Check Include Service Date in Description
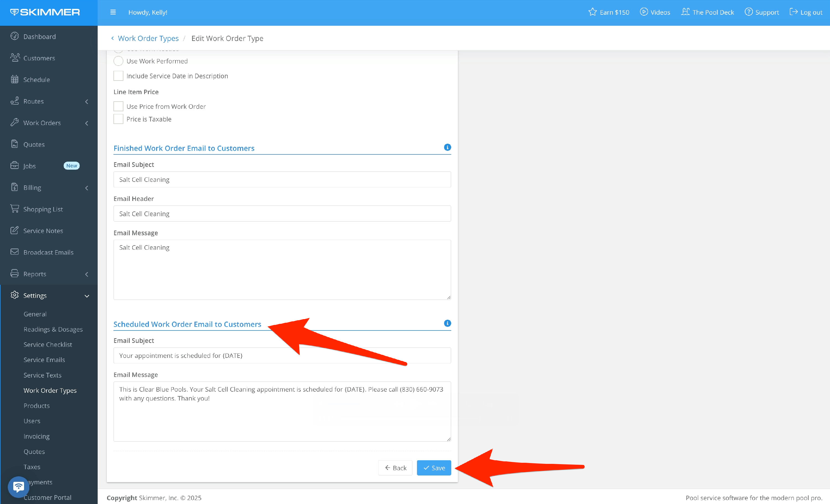The height and width of the screenshot is (504, 830). tap(118, 76)
